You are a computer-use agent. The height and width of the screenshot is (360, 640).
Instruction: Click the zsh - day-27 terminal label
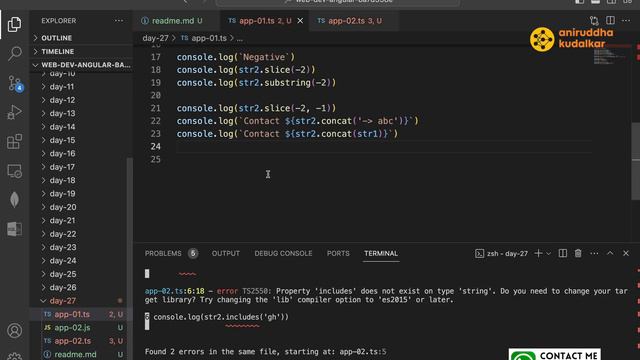pos(502,253)
